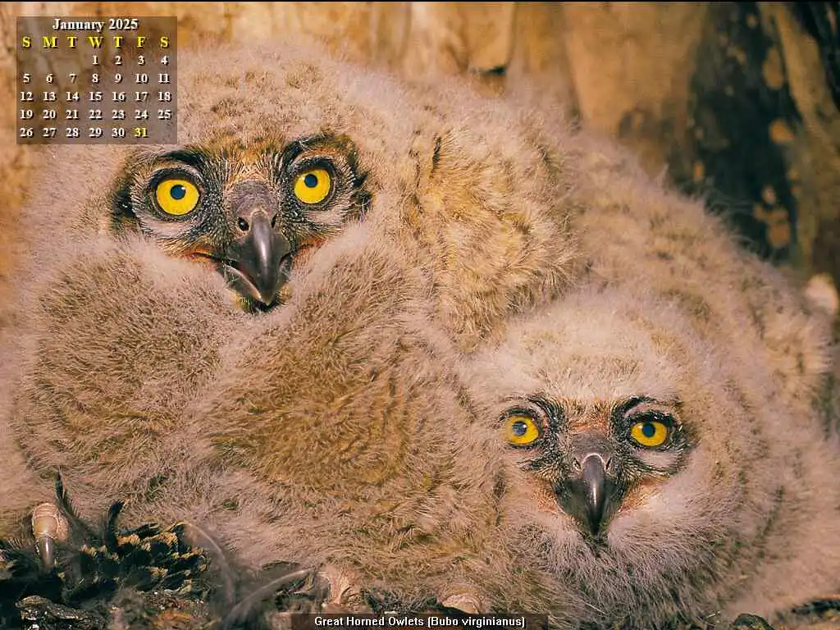Select date 26 in the calendar
Viewport: 840px width, 630px height.
tap(26, 132)
